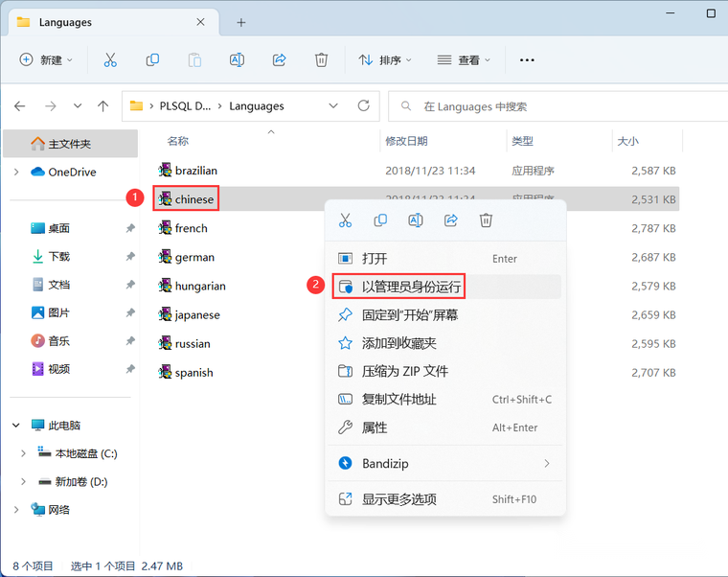Expand the OneDrive tree node
Image resolution: width=728 pixels, height=577 pixels.
16,172
